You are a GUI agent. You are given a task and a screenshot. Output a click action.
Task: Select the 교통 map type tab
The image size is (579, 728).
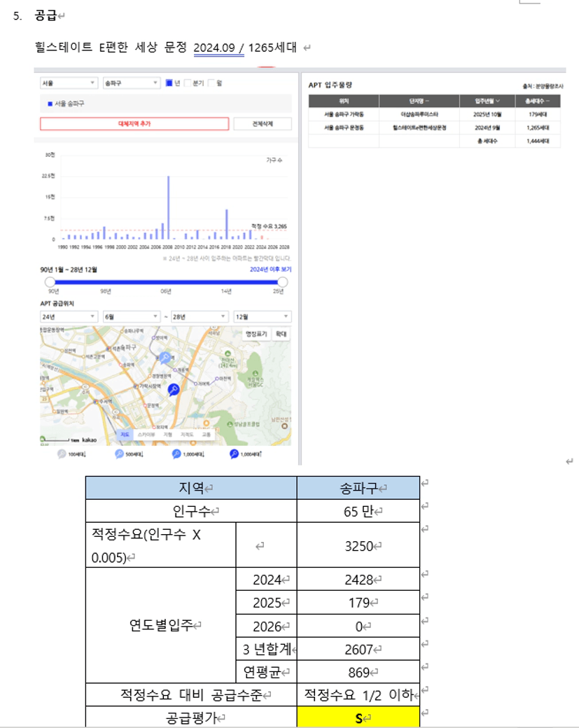point(206,435)
